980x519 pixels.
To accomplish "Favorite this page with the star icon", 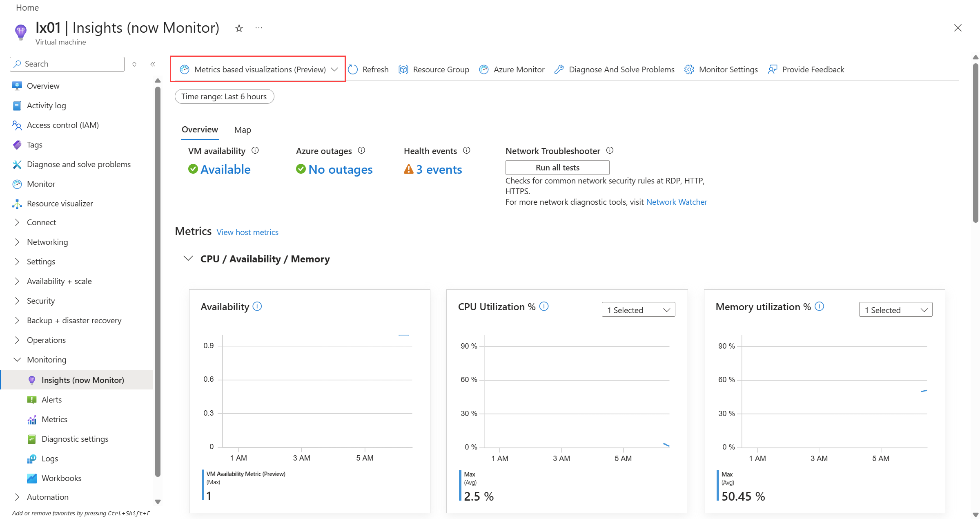I will 239,28.
